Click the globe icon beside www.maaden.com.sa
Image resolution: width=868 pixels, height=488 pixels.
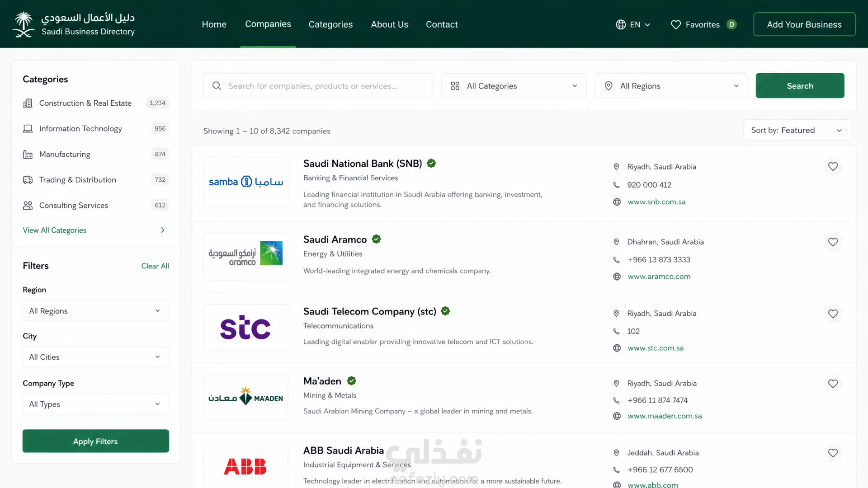click(x=617, y=416)
